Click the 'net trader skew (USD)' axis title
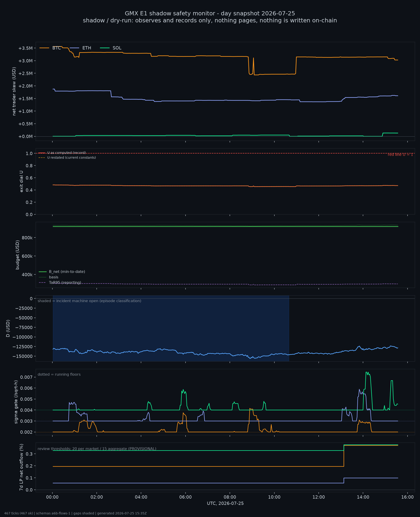The height and width of the screenshot is (517, 420). pyautogui.click(x=14, y=91)
